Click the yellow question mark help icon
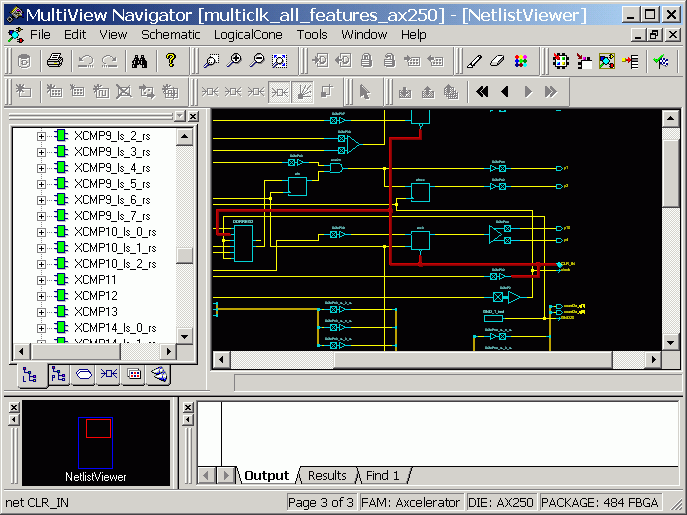 pyautogui.click(x=171, y=60)
